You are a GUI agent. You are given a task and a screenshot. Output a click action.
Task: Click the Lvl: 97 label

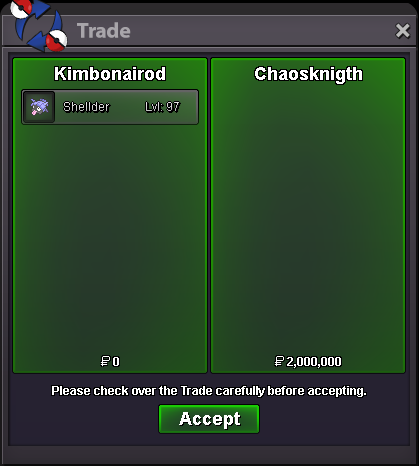pyautogui.click(x=162, y=107)
